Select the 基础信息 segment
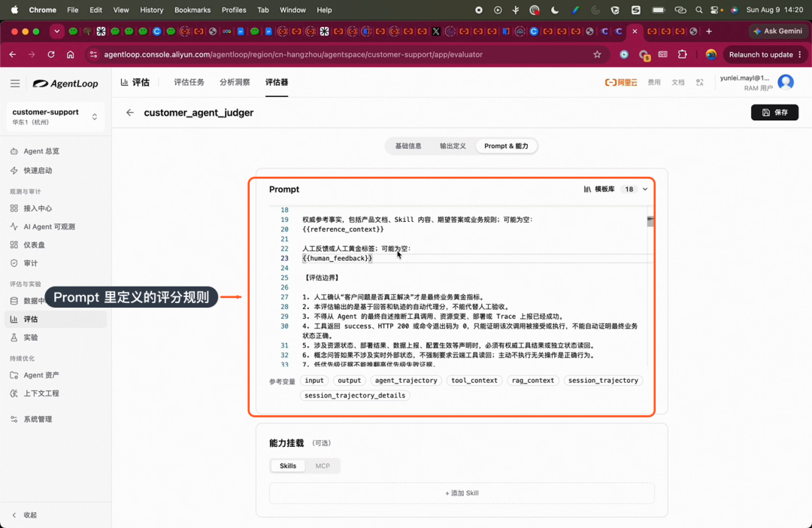812x528 pixels. point(408,146)
